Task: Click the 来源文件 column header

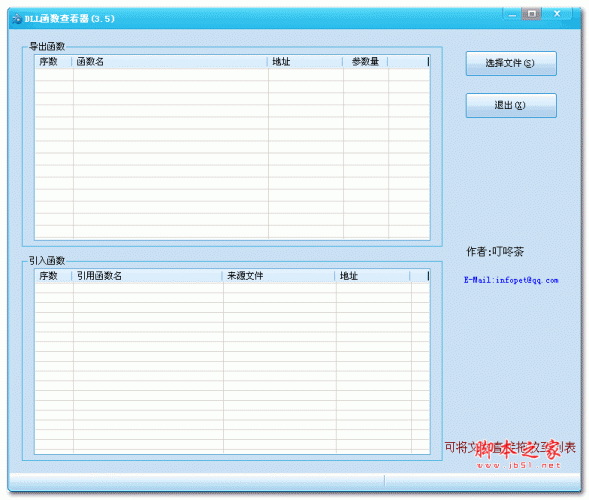Action: pos(278,276)
